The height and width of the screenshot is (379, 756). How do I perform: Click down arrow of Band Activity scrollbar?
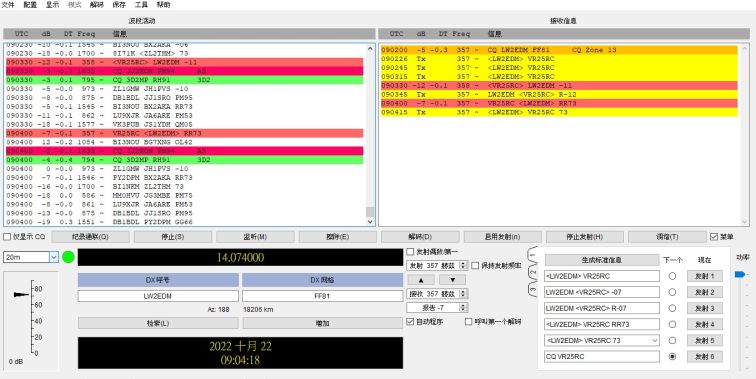tap(370, 221)
